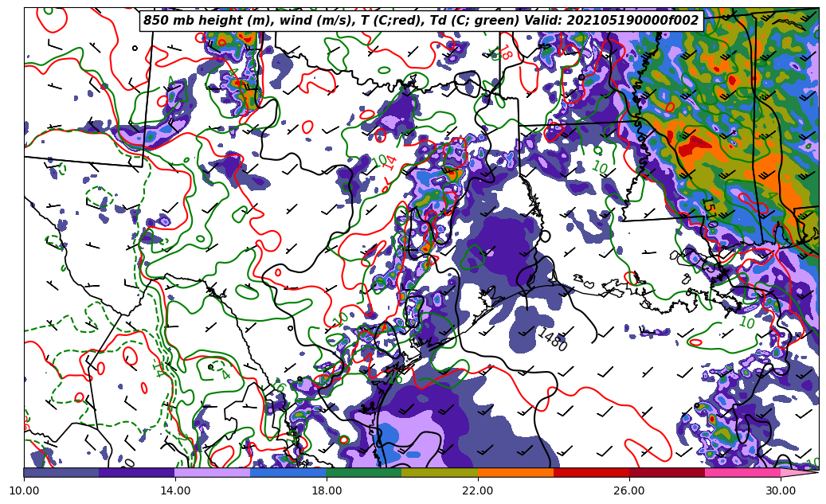
Task: Click the 14.00 colorbar tick label
Action: (x=175, y=490)
